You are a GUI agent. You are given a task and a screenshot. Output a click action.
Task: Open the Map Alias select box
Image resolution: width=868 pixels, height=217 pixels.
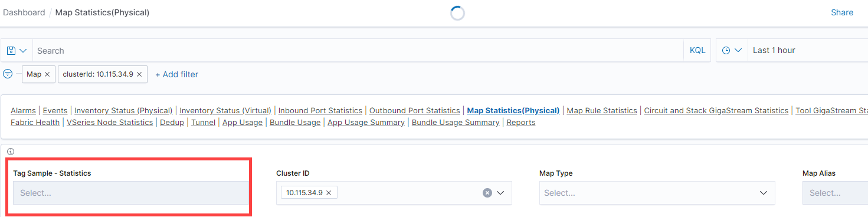click(x=835, y=193)
